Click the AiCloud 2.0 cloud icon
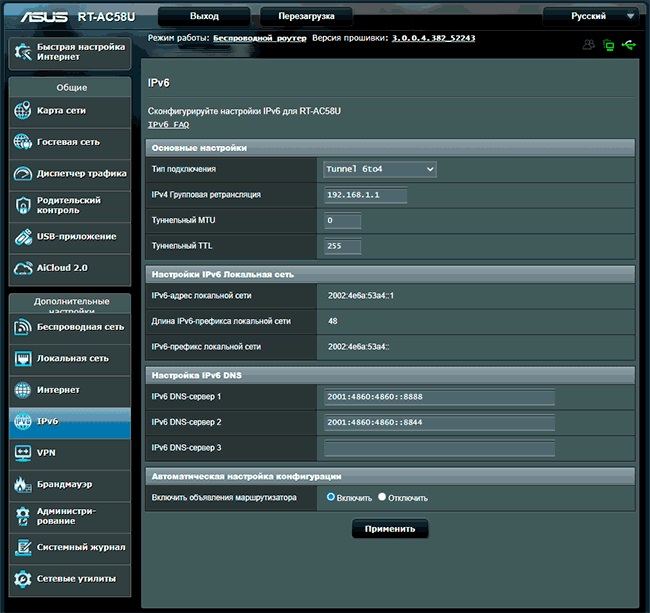 [x=23, y=268]
